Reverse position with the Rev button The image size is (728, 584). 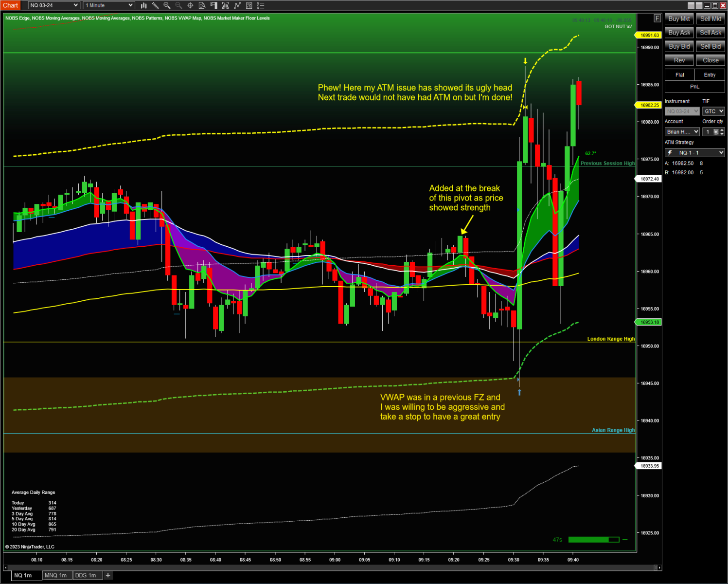pos(679,60)
